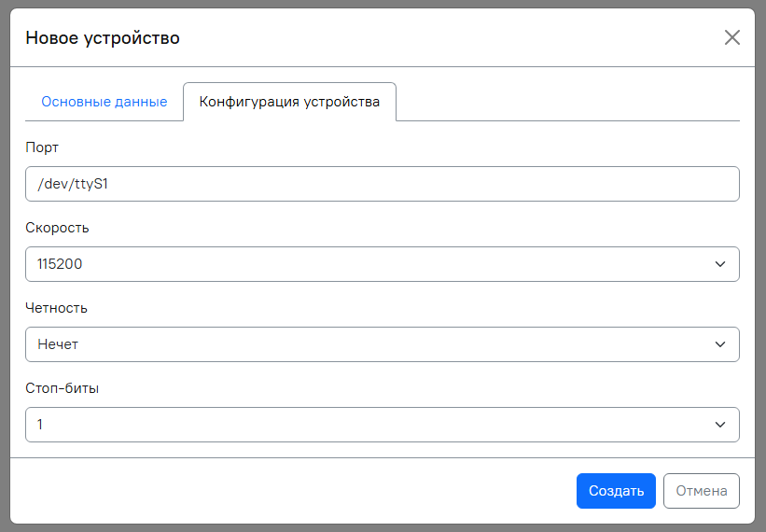Click the /dev/ttyS1 port text
This screenshot has width=766, height=532.
(x=73, y=184)
